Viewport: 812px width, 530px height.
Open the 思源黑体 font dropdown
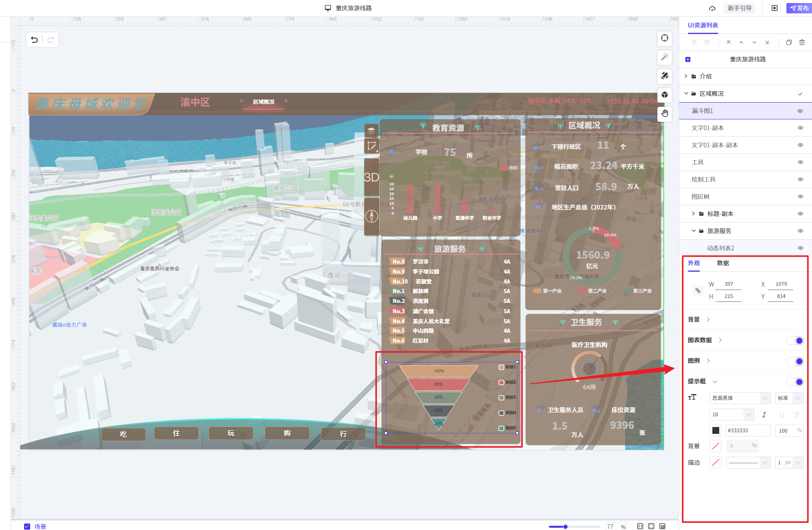point(739,398)
